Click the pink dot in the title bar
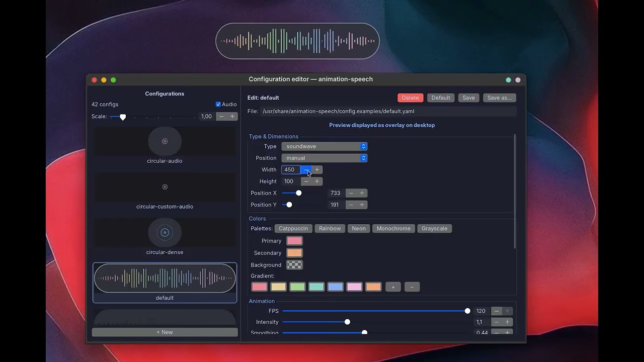644x362 pixels. click(x=518, y=80)
